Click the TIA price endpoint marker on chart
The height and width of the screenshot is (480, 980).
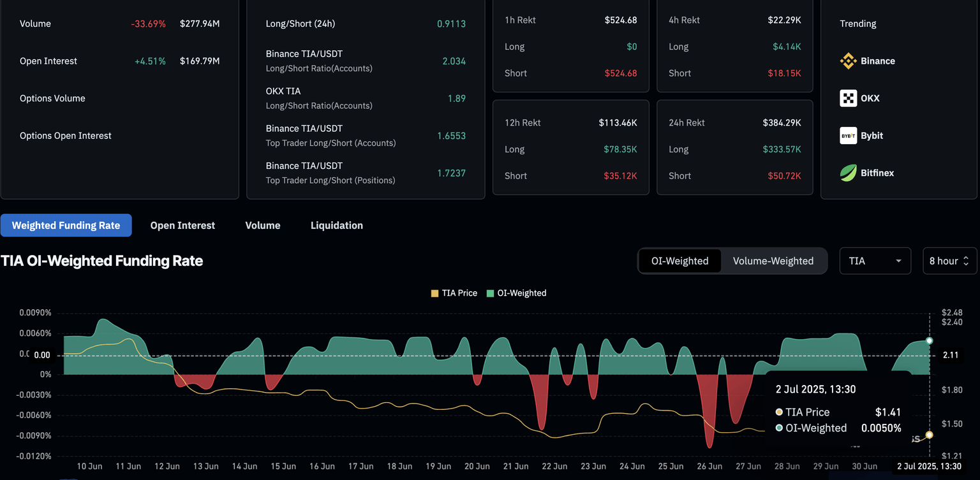(x=929, y=435)
